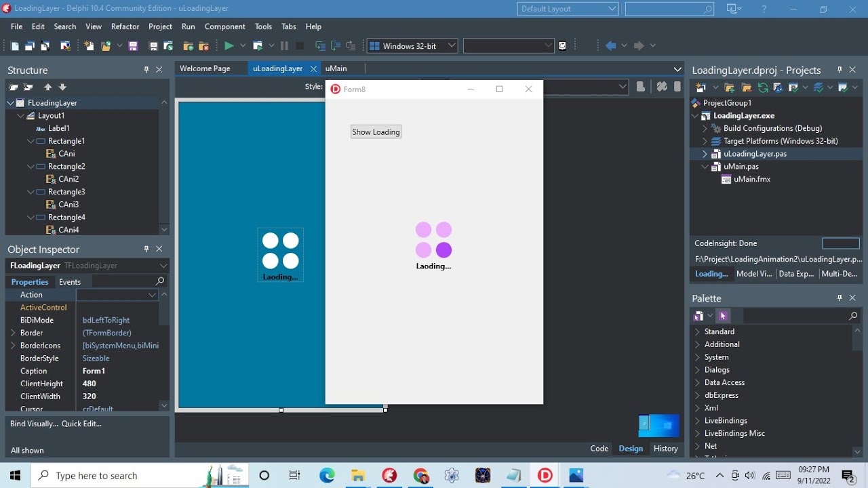Click the Forward navigation arrow
The width and height of the screenshot is (868, 488).
[x=639, y=45]
